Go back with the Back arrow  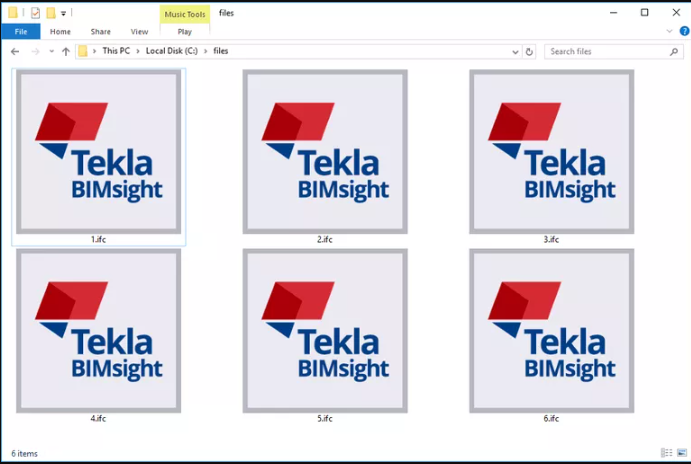point(15,52)
